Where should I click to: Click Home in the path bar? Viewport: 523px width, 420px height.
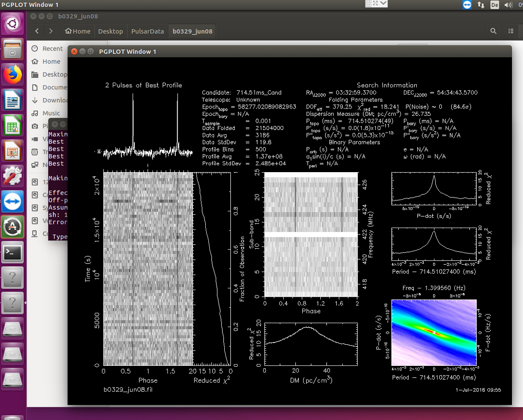click(x=78, y=31)
